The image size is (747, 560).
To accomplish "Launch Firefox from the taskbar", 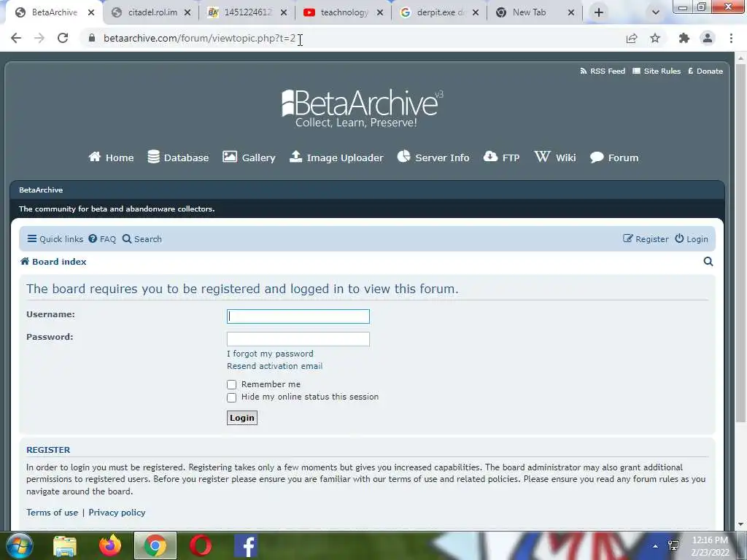I will [x=110, y=546].
